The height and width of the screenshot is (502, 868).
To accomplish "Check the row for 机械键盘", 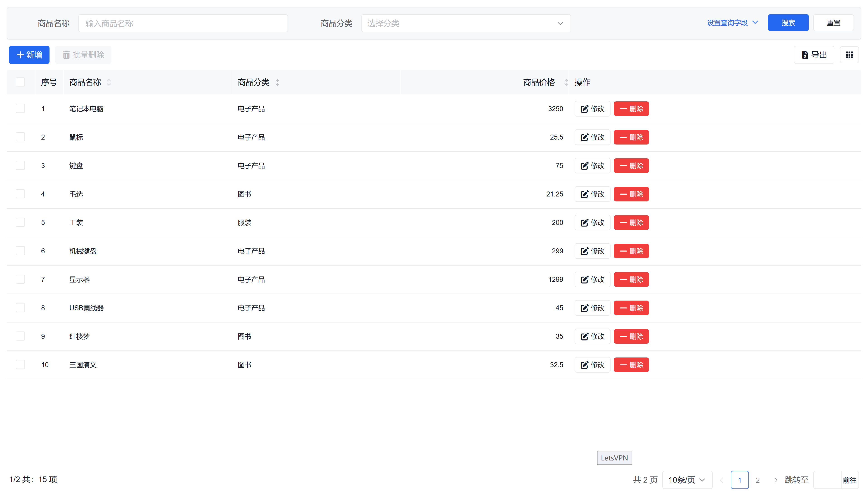I will 20,251.
